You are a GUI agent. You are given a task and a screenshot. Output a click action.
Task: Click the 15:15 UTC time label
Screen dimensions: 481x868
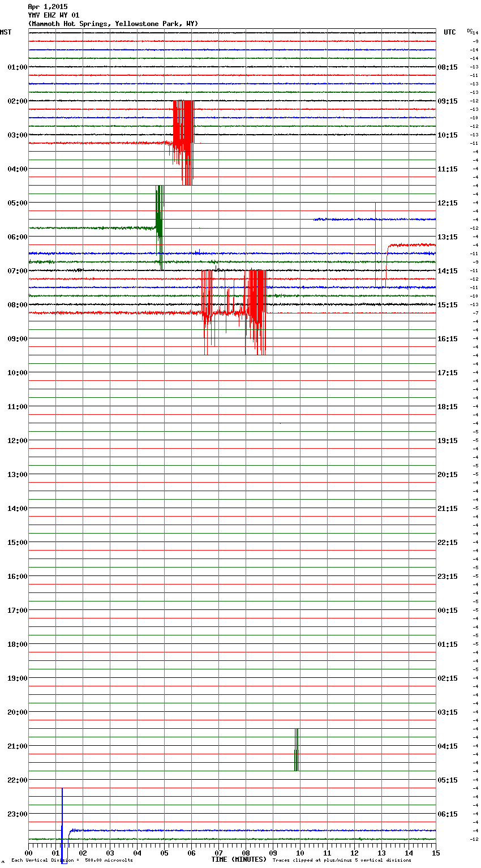448,305
